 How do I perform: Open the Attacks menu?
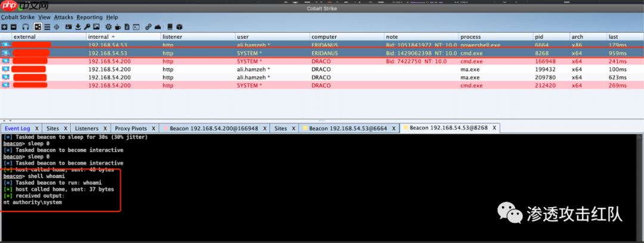pyautogui.click(x=63, y=17)
